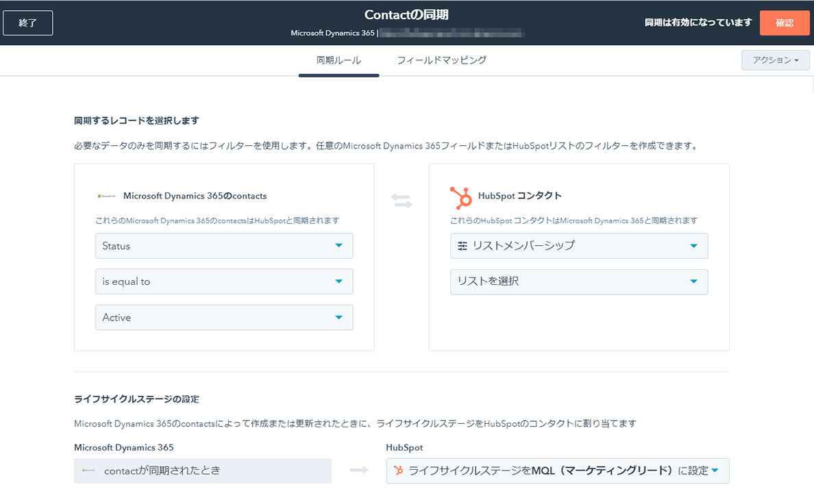Open the リストメンバーシップ filter dropdown
The height and width of the screenshot is (504, 814).
[x=579, y=246]
